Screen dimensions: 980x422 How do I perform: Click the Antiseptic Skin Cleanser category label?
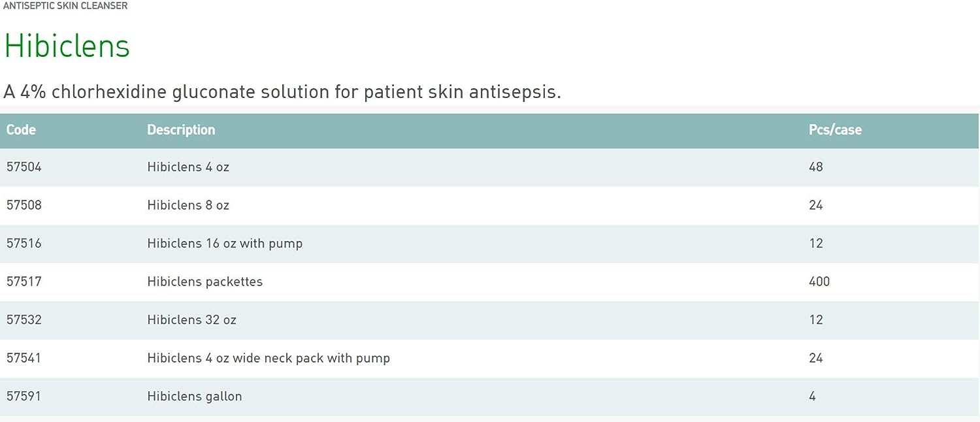point(65,6)
